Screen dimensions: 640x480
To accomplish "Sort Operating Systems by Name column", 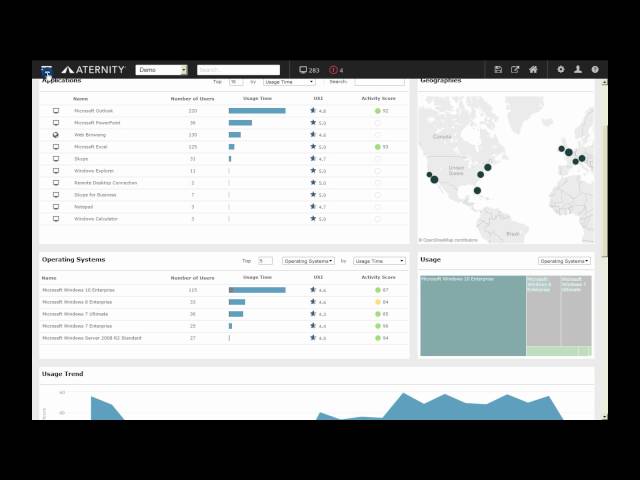I will click(x=49, y=278).
